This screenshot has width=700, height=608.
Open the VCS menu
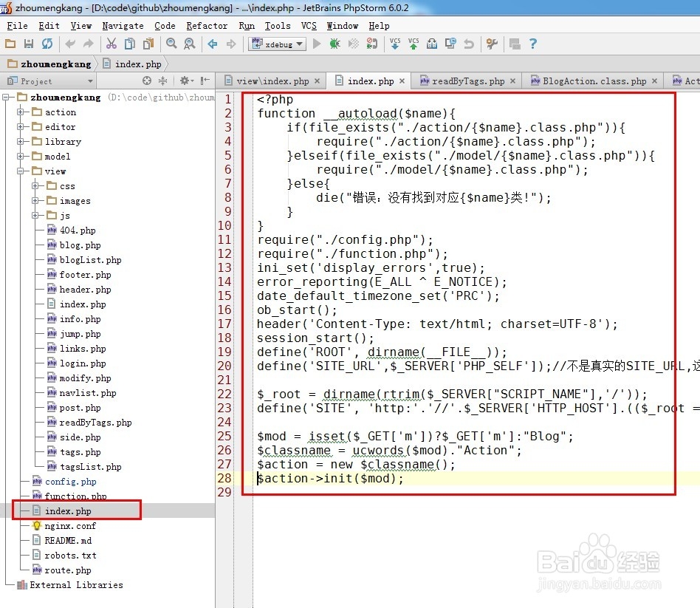[x=309, y=26]
